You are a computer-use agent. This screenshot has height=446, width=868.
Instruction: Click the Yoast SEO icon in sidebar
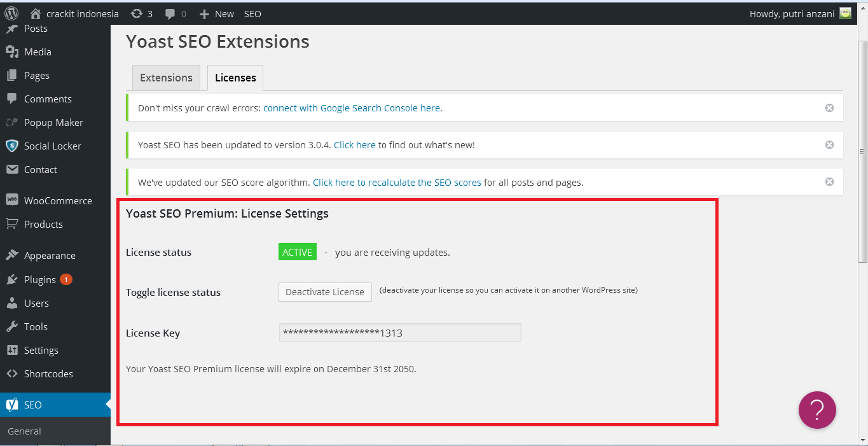[11, 405]
